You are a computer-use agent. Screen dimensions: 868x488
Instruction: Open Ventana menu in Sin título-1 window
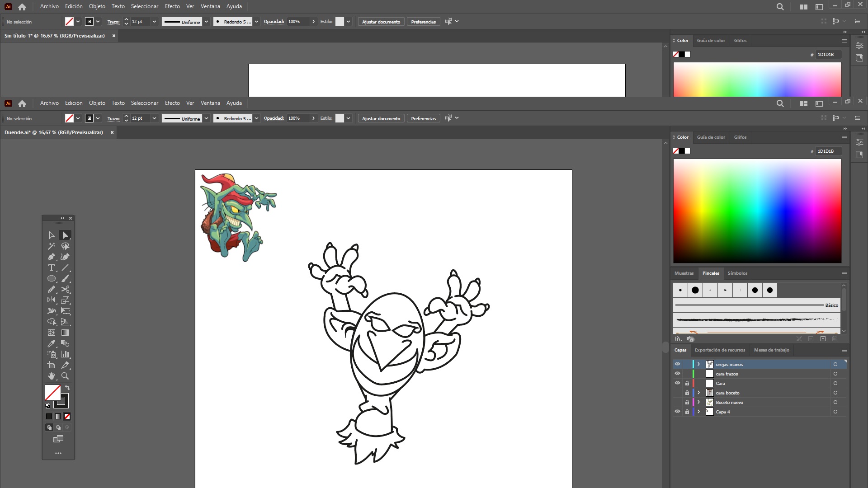(x=210, y=6)
